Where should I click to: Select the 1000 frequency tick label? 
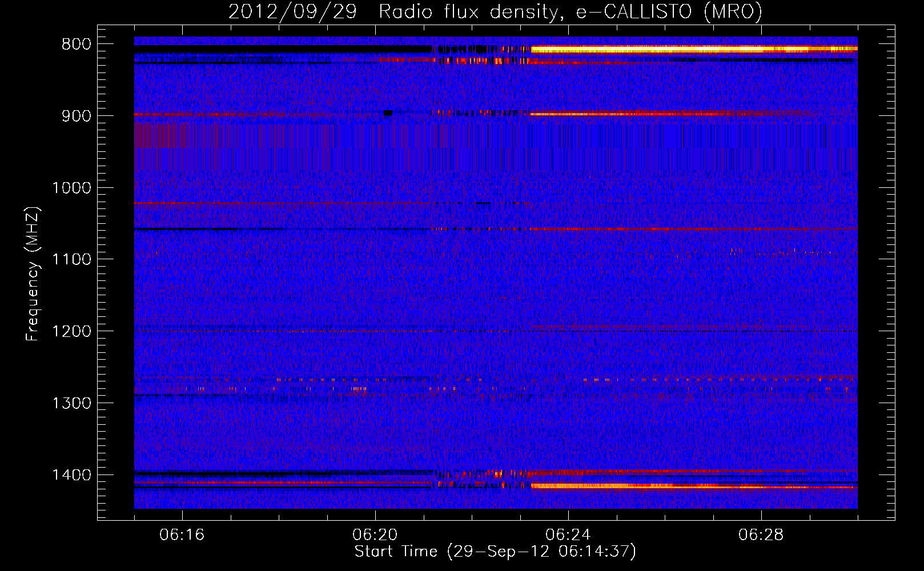(71, 188)
